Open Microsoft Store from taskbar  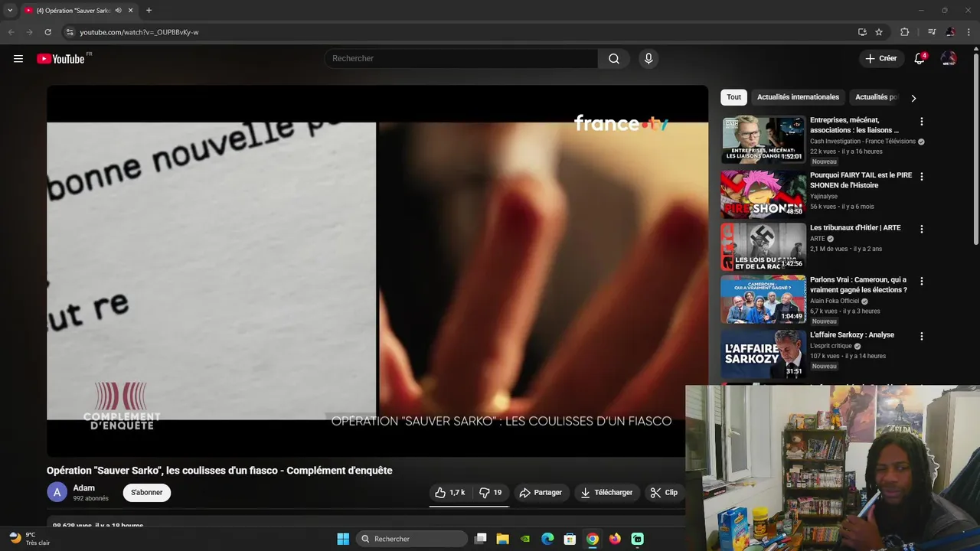click(x=570, y=539)
